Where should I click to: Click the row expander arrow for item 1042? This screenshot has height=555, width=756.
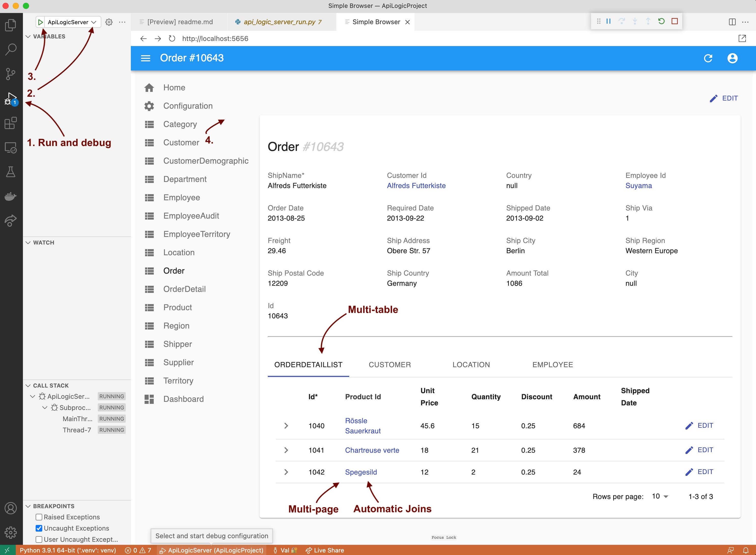coord(286,472)
